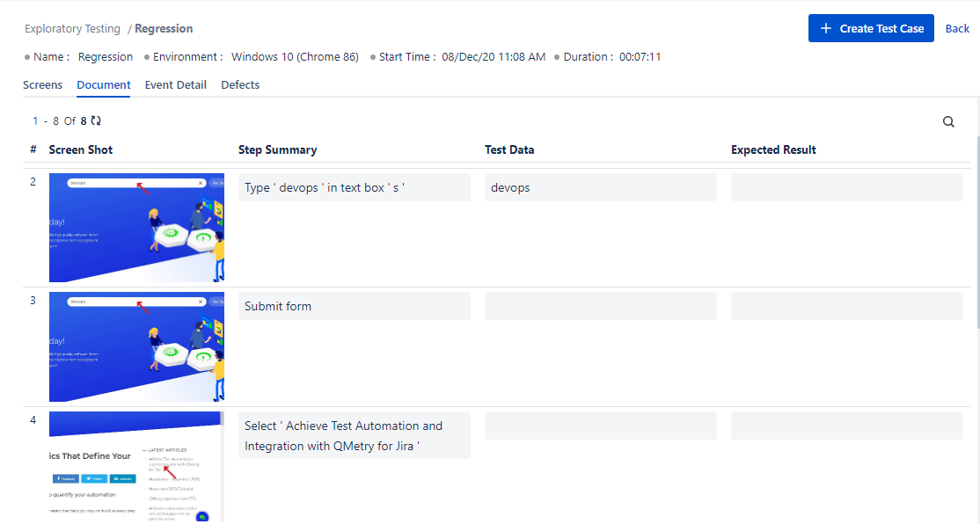This screenshot has height=524, width=980.
Task: Click the plus icon on Create Test Case
Action: tap(826, 27)
